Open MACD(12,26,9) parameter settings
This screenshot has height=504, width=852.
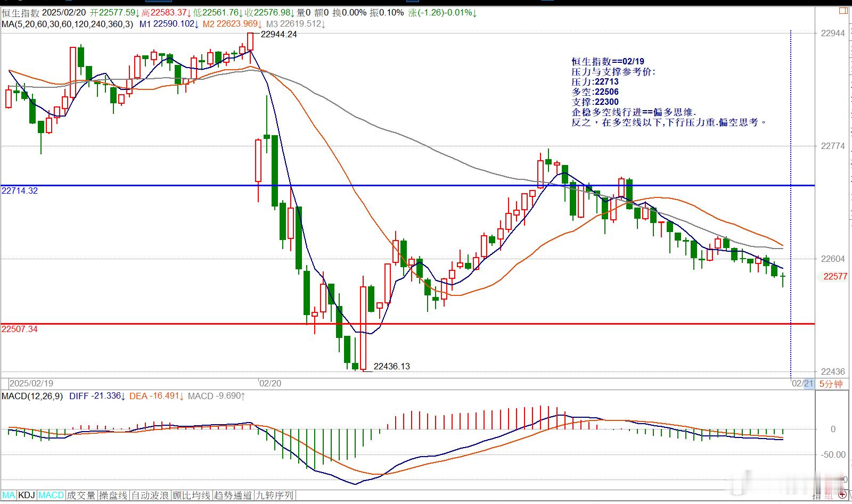click(32, 396)
